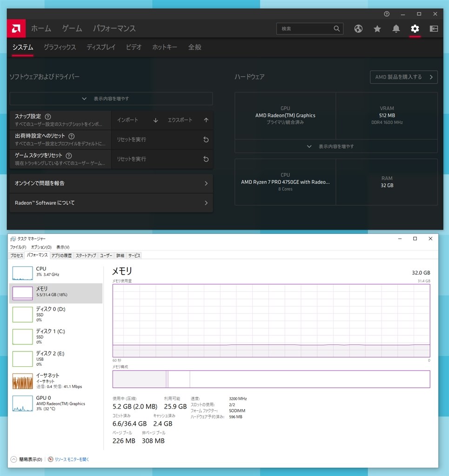Switch to スタートアップ tab
The height and width of the screenshot is (476, 449).
point(86,256)
